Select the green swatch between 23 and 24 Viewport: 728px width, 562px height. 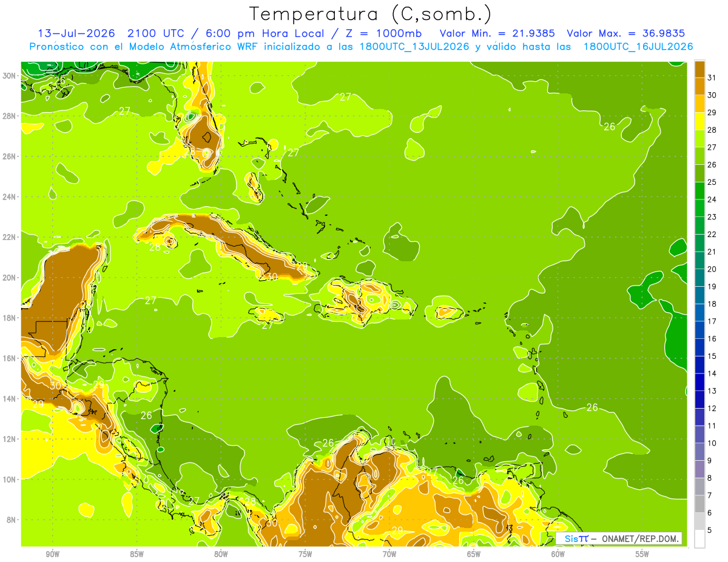699,208
